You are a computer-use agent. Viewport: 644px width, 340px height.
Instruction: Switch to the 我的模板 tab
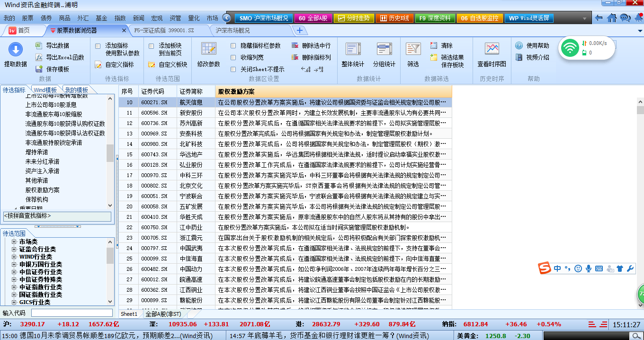pos(76,90)
